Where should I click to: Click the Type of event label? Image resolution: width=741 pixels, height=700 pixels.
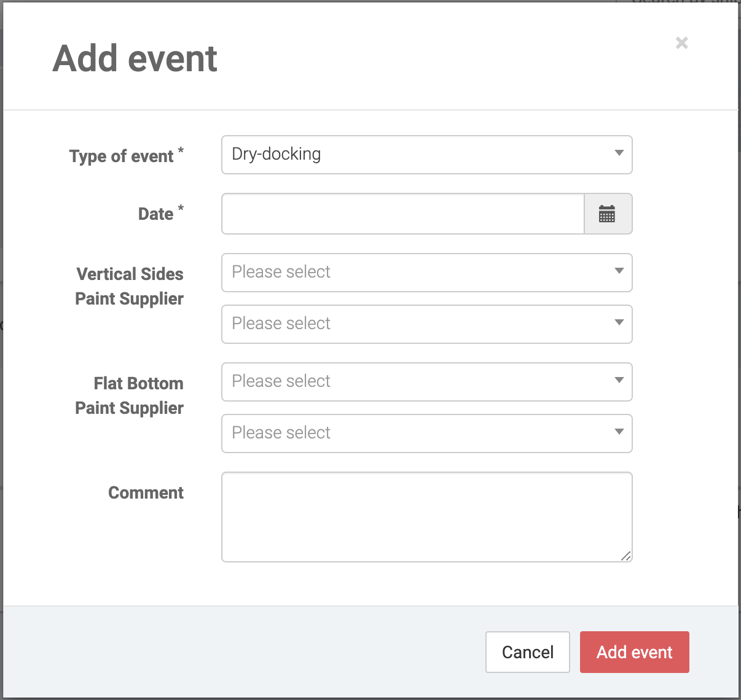tap(122, 157)
